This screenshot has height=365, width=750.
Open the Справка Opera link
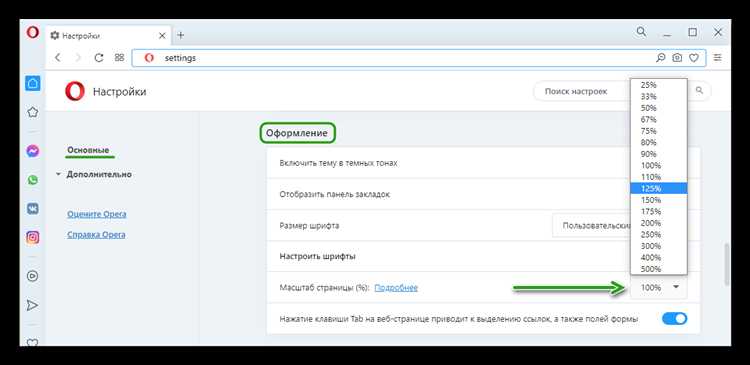coord(96,235)
